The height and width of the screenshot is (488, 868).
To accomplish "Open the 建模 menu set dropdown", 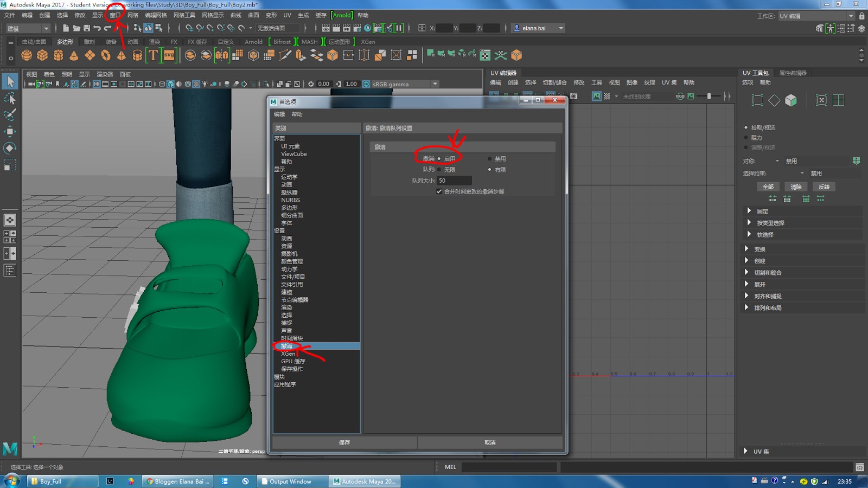I will tap(28, 28).
